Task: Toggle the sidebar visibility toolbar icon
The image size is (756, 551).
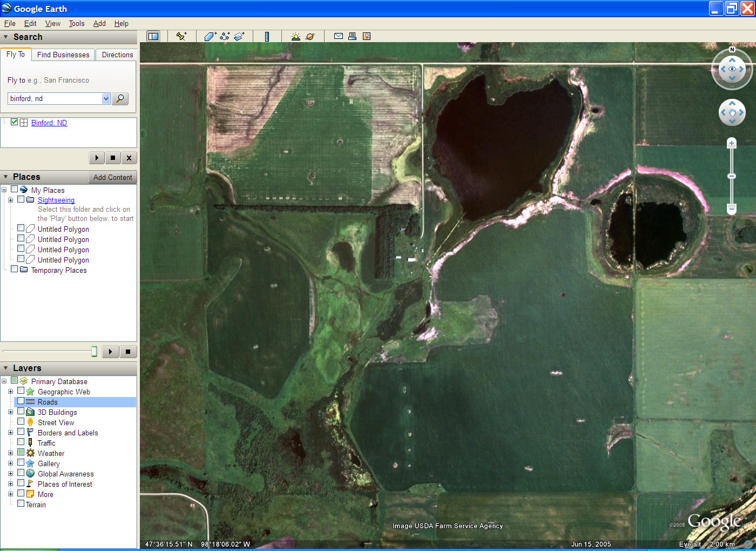Action: pos(153,36)
